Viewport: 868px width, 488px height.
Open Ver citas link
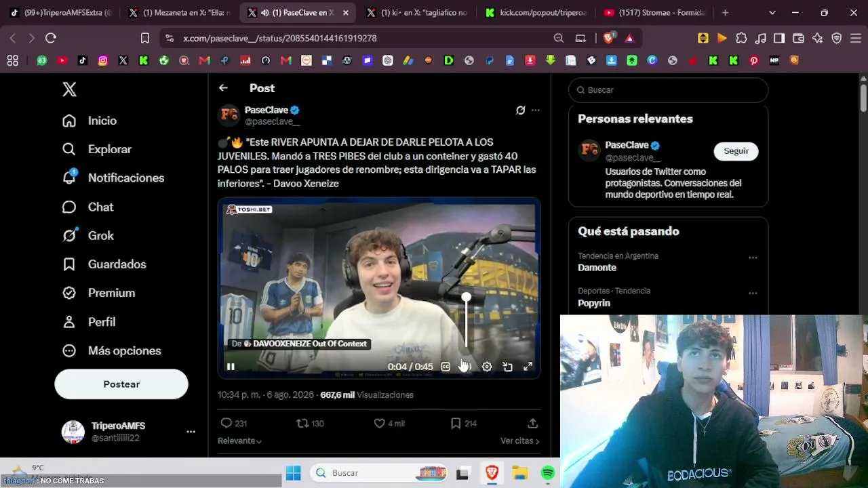point(520,441)
